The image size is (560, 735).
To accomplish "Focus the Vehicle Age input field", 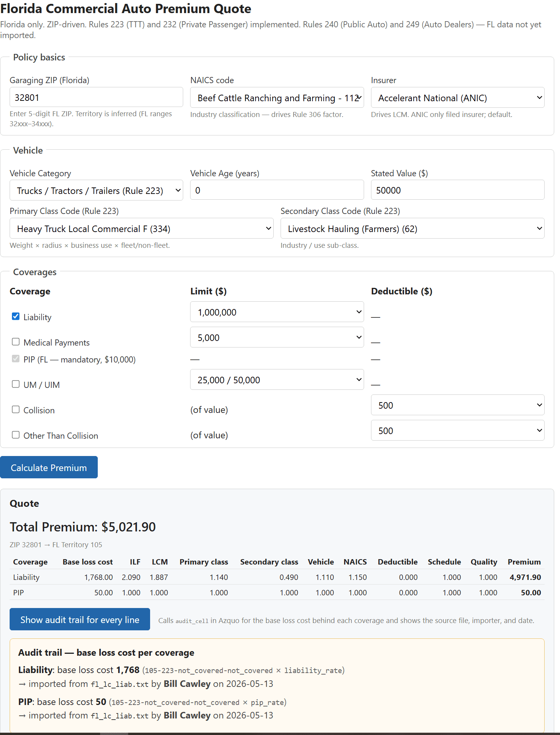I will click(277, 190).
